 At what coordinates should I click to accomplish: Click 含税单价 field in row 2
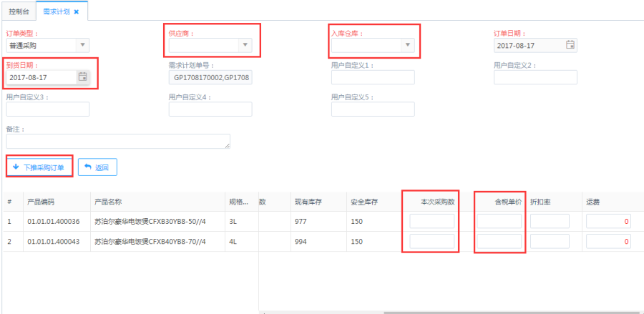pos(499,242)
